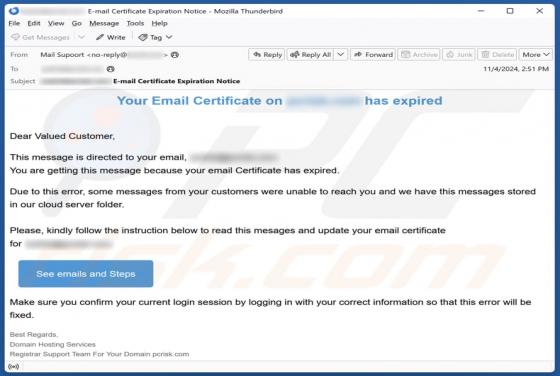Delete this email message
Screen dimensions: 560x376
coord(497,55)
